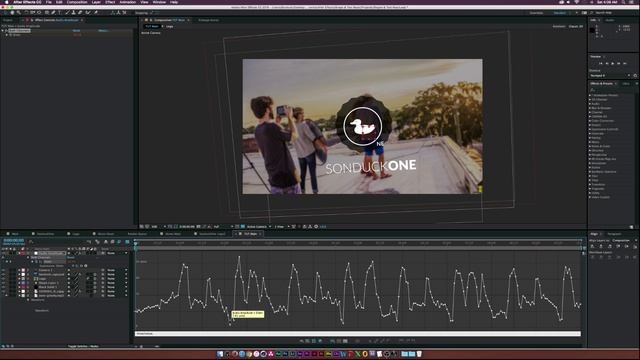Toggle visibility of Black Solid 1 layer
640x360 pixels.
pyautogui.click(x=3, y=287)
